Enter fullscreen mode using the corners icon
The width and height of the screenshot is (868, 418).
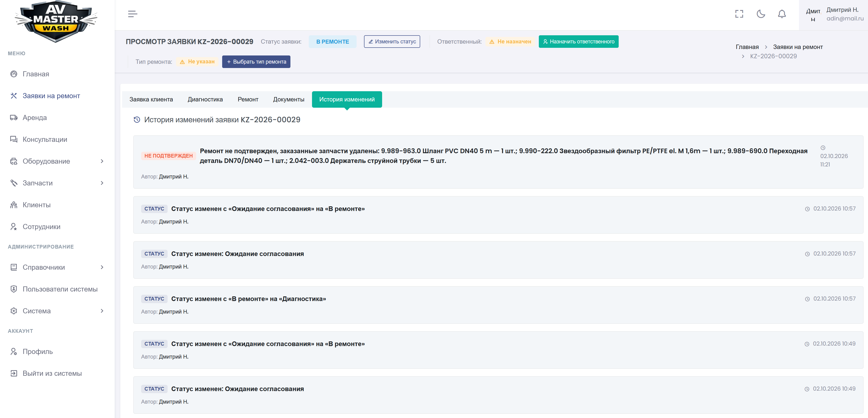[739, 14]
